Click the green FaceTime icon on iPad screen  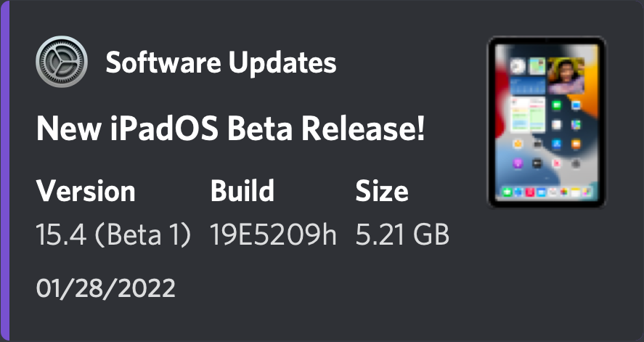(x=556, y=104)
